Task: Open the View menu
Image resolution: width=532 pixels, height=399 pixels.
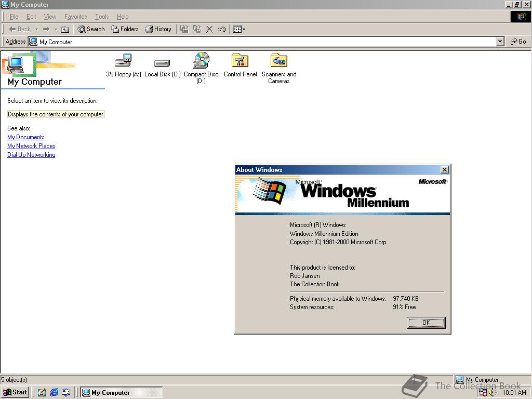Action: click(x=50, y=17)
